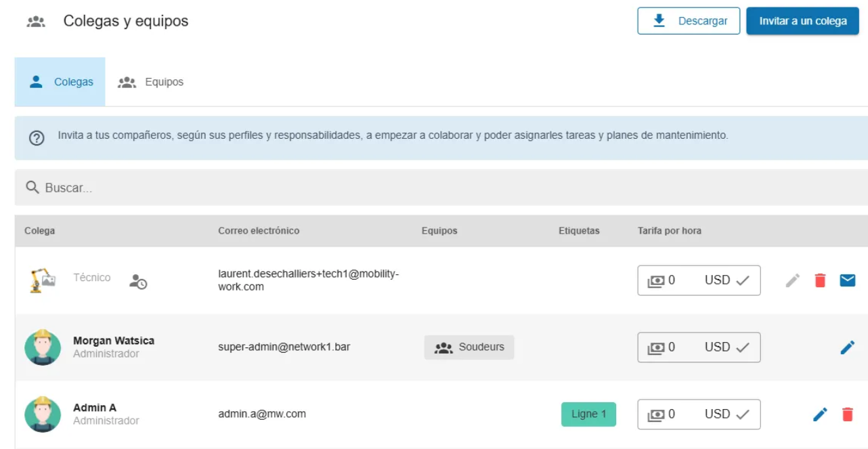Viewport: 868px width, 449px height.
Task: Click the Descargar button
Action: point(689,21)
